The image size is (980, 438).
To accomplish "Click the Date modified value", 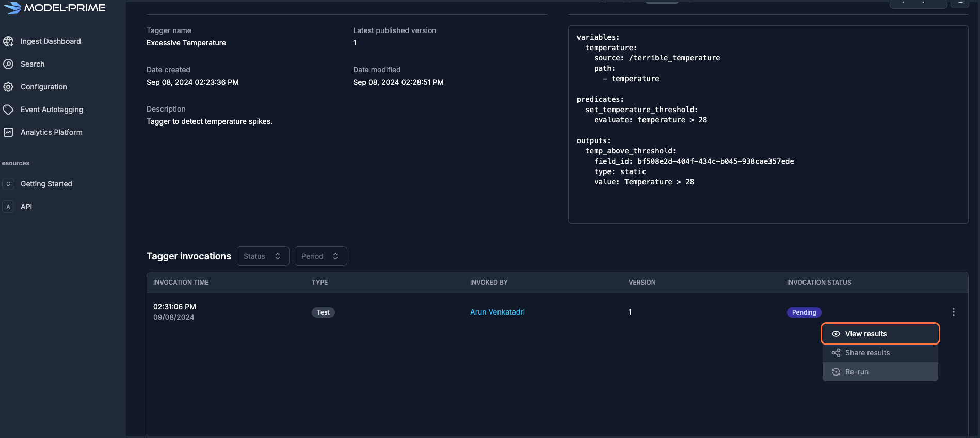I will pyautogui.click(x=398, y=82).
